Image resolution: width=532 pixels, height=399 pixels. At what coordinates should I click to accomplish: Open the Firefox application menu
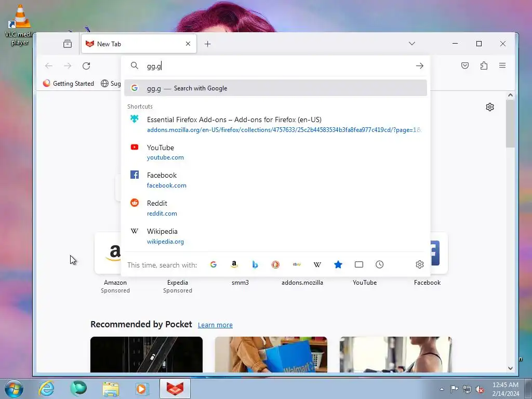tap(502, 65)
